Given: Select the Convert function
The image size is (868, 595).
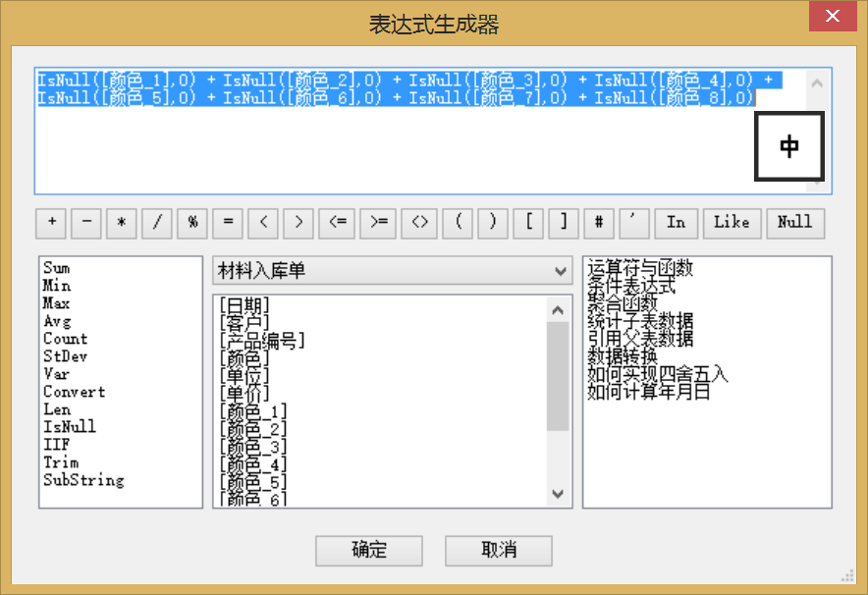Looking at the screenshot, I should pyautogui.click(x=75, y=392).
